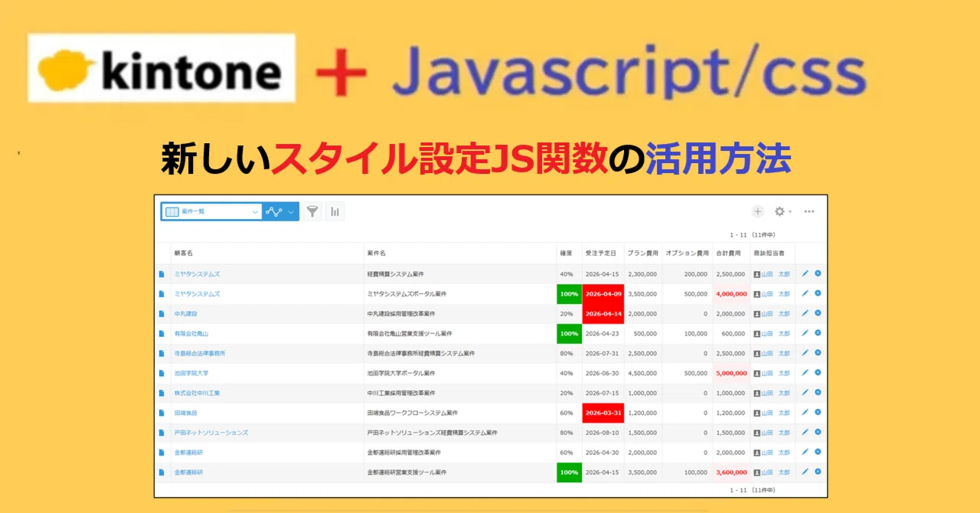Add a new record with plus icon
Image resolution: width=980 pixels, height=513 pixels.
click(758, 211)
